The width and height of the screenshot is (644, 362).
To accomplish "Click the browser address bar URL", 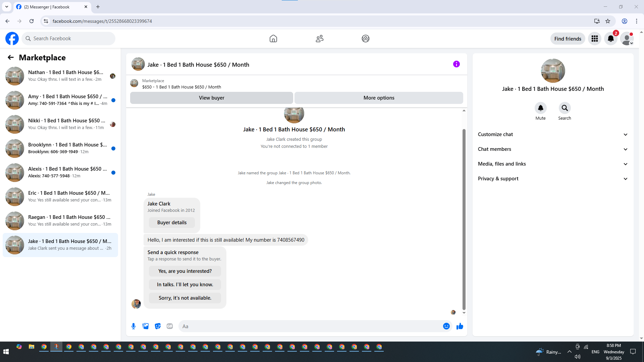I will [x=102, y=21].
